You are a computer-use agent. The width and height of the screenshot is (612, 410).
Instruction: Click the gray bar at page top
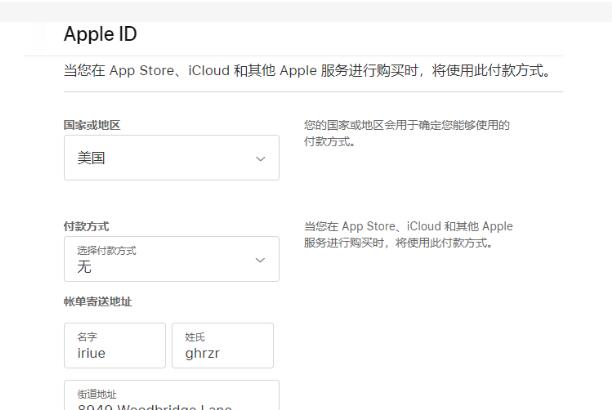coord(306,10)
